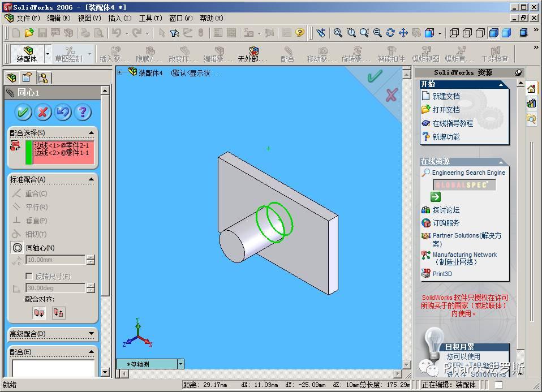Click the Zoom to Area icon
This screenshot has height=392, width=542.
tap(351, 33)
